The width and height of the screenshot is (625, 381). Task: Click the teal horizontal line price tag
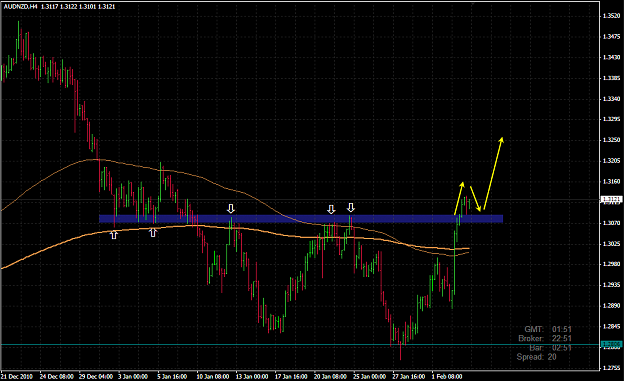[611, 344]
